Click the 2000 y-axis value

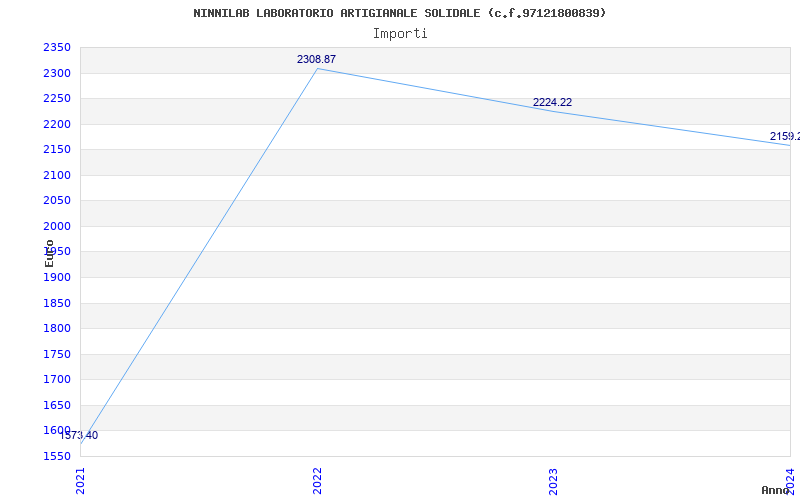pos(57,226)
